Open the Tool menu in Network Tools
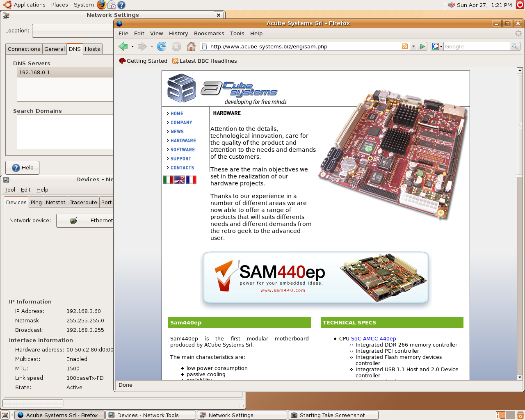The height and width of the screenshot is (420, 525). (x=10, y=190)
